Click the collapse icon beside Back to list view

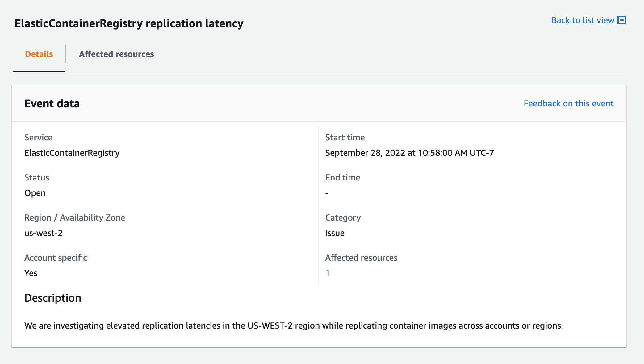(x=622, y=20)
